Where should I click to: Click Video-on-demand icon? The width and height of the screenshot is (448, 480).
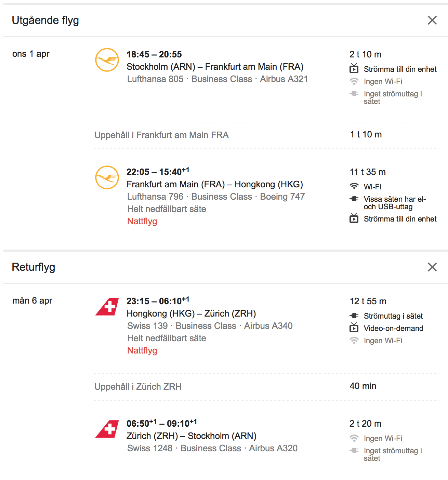(354, 328)
